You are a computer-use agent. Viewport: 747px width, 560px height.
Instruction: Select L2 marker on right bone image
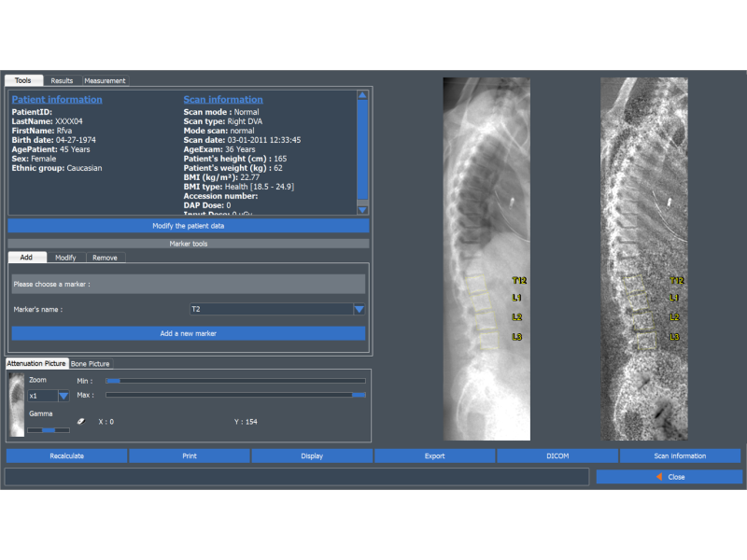674,317
